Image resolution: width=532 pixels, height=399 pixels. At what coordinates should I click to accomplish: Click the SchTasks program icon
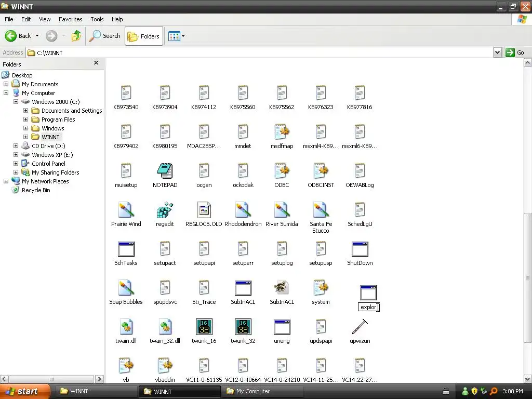(x=126, y=249)
